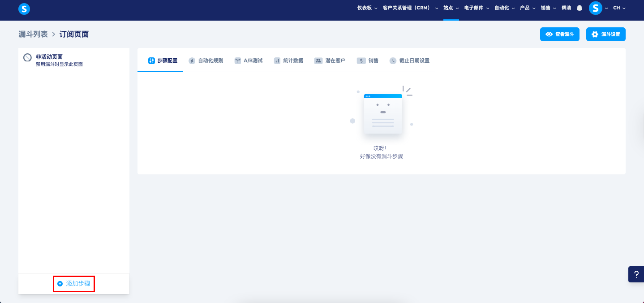Click the 步骤配置 sliders icon
This screenshot has height=303, width=644.
pos(151,61)
